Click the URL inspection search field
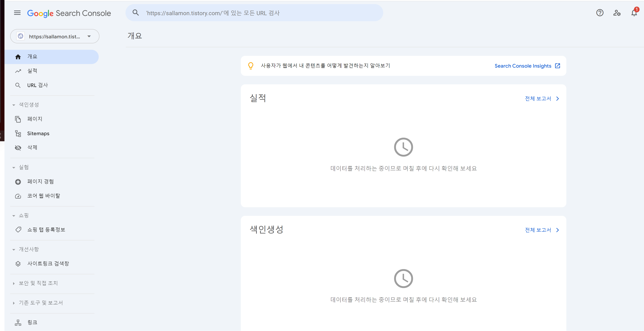Screen dimensions: 644x331 (x=254, y=13)
